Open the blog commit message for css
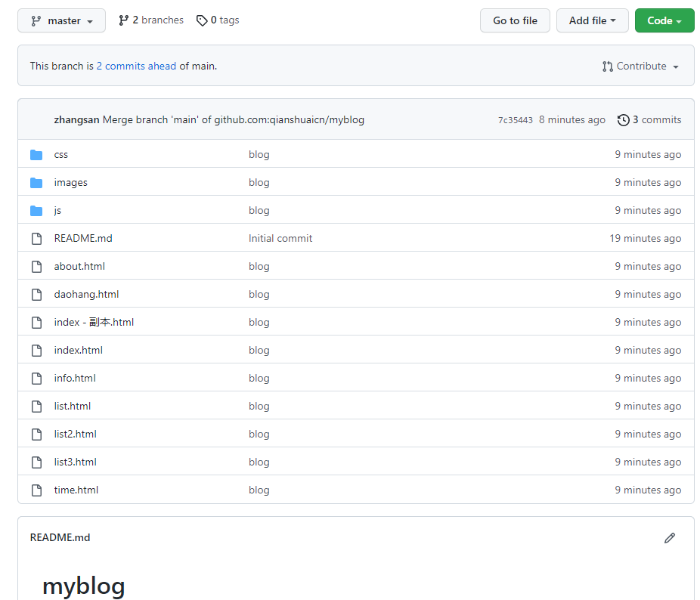The image size is (700, 600). [x=259, y=154]
